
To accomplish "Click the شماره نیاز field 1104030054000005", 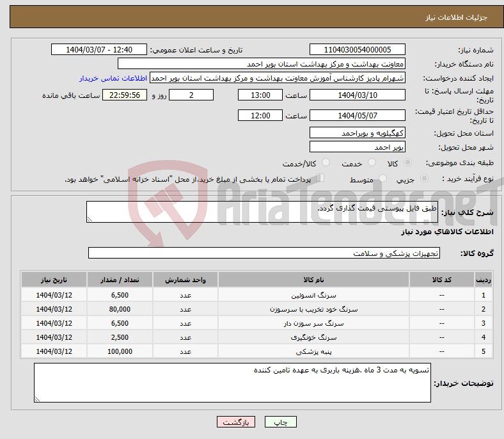I will (358, 49).
